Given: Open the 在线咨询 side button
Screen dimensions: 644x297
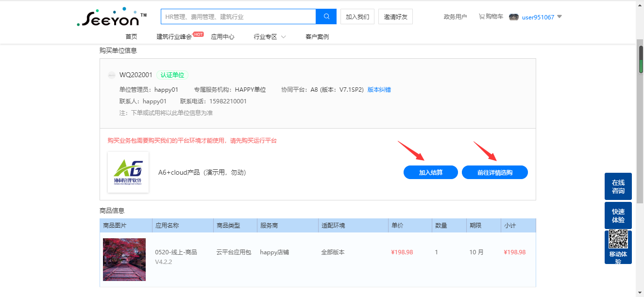Looking at the screenshot, I should click(618, 186).
